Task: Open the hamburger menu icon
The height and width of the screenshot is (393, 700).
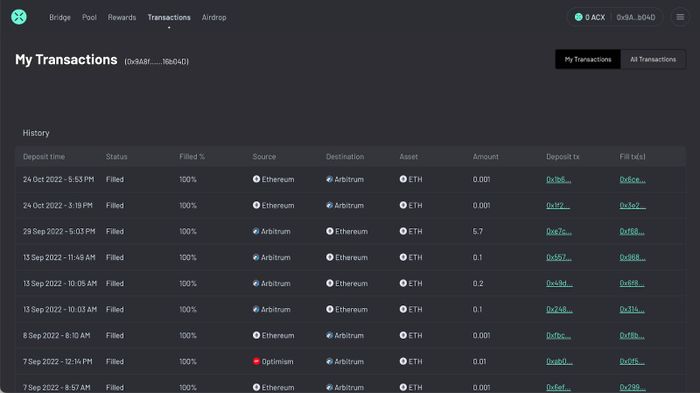Action: (x=680, y=17)
